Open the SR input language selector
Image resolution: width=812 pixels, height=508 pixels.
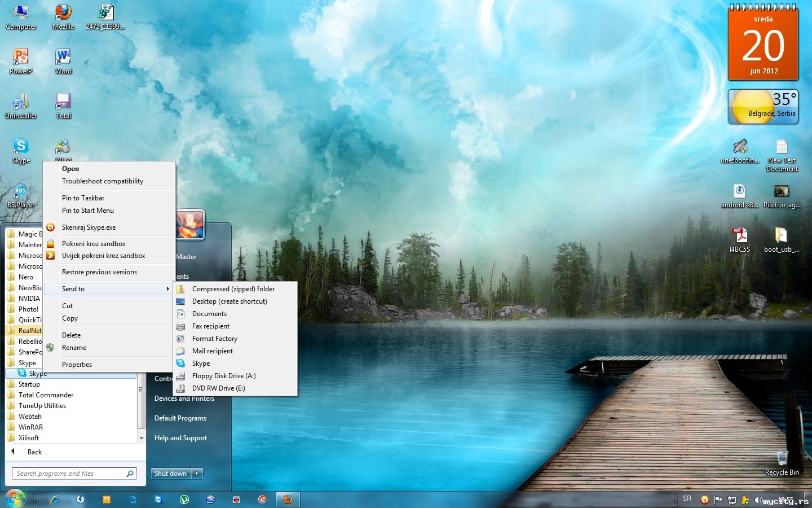click(x=687, y=499)
